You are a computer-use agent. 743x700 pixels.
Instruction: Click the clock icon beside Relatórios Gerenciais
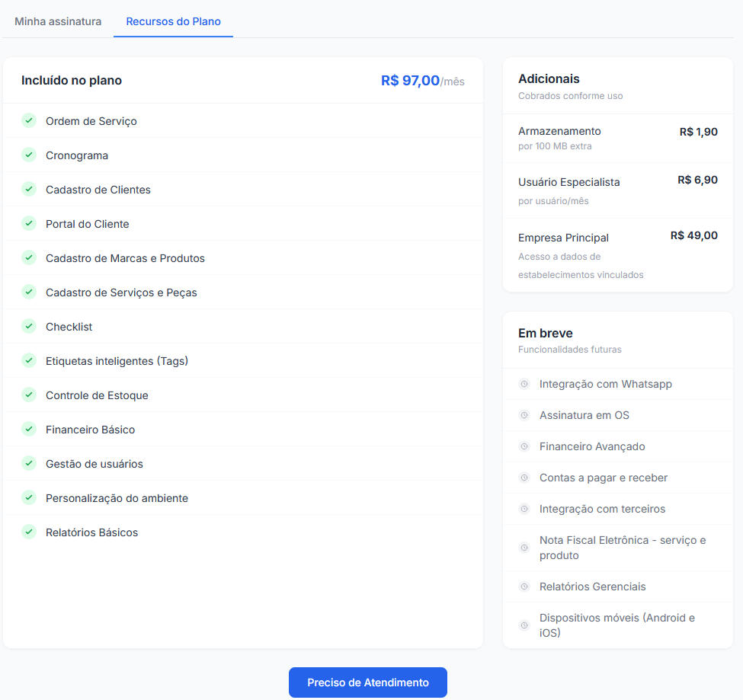[x=524, y=587]
